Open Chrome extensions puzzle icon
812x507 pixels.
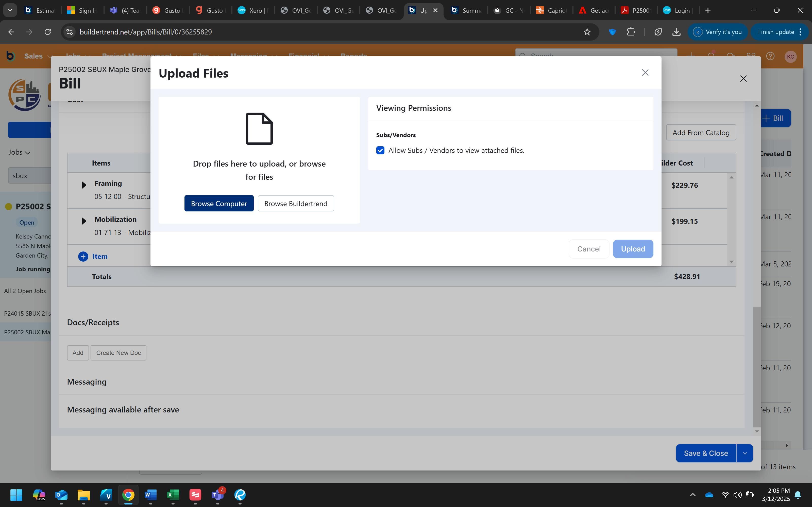point(631,32)
